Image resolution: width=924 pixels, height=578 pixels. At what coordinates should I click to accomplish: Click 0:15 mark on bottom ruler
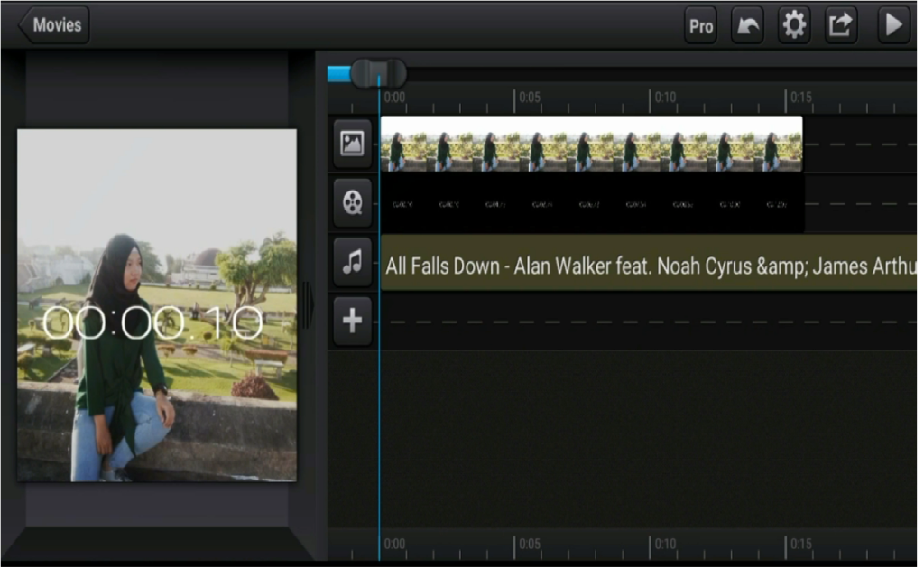coord(800,544)
